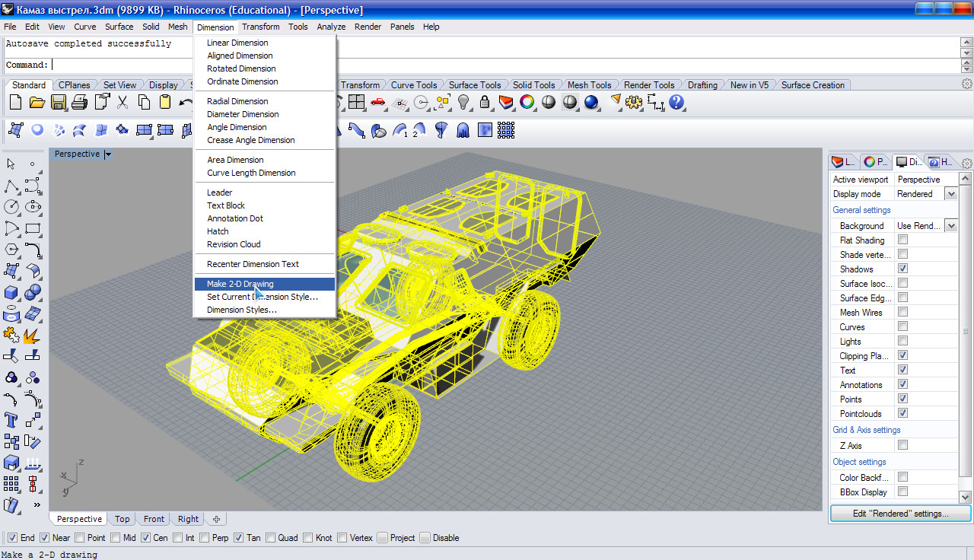Choose Make 2-D Drawing from Dimension menu
This screenshot has width=974, height=560.
tap(240, 284)
